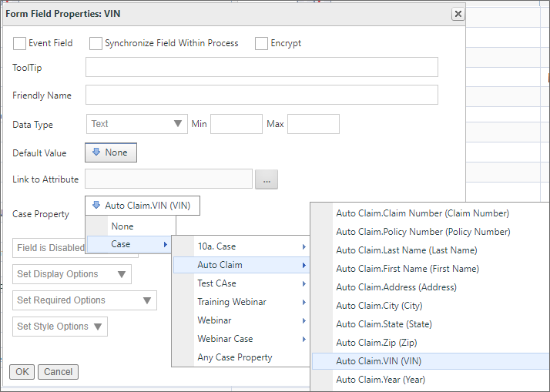Choose Auto Claim.Policy Number from the list

tap(423, 232)
